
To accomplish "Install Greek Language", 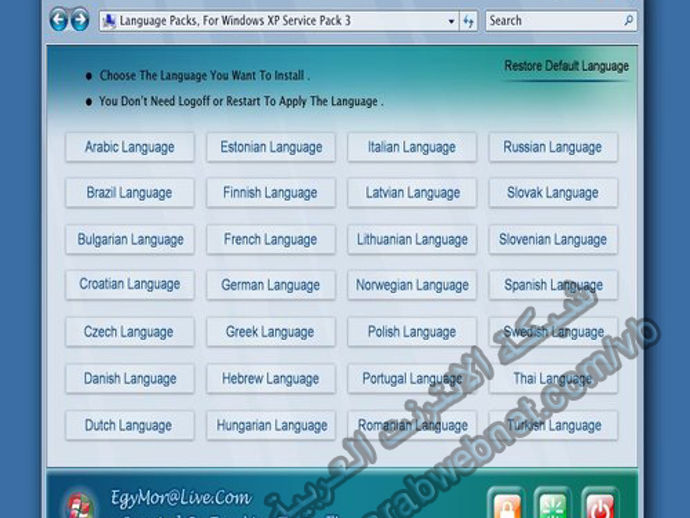I will click(x=271, y=332).
